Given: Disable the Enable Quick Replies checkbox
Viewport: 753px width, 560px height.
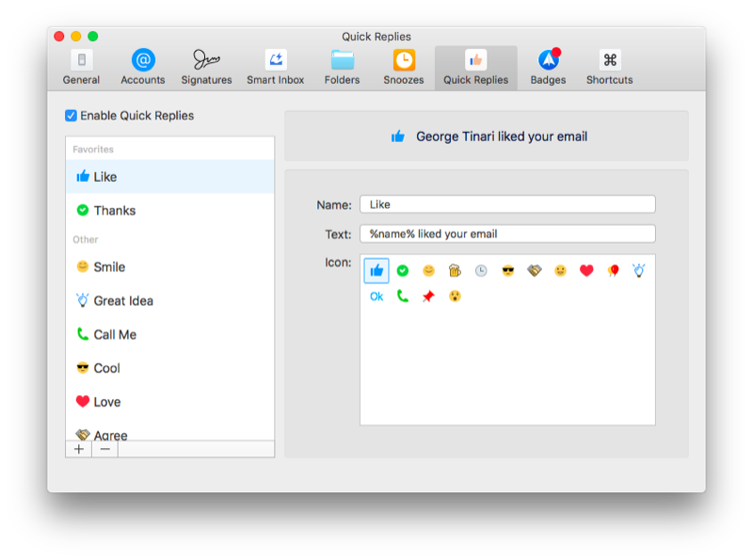Looking at the screenshot, I should tap(72, 116).
